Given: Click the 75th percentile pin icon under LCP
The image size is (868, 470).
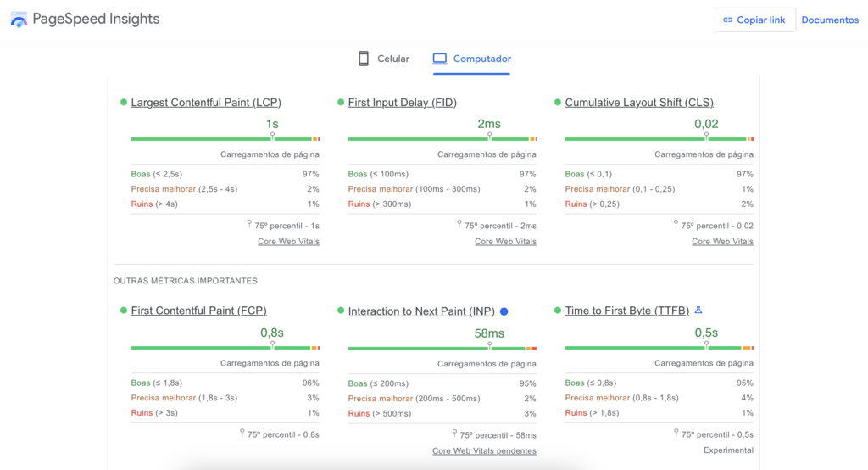Looking at the screenshot, I should (x=249, y=224).
